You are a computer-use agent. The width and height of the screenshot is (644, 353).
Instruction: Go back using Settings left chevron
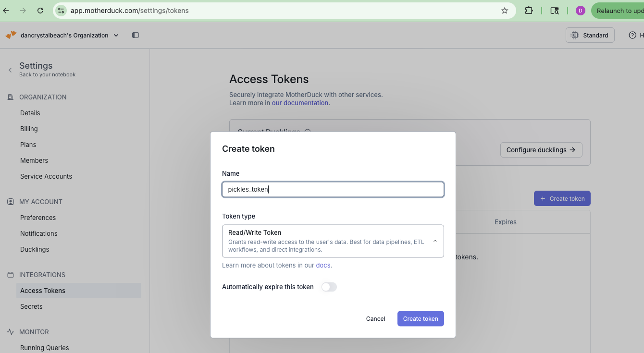[x=10, y=70]
